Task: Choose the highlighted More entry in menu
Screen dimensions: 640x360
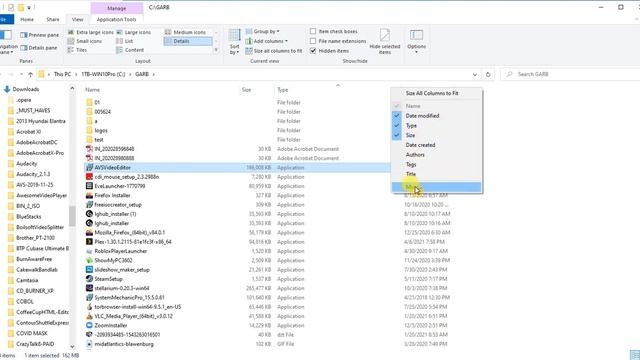Action: pyautogui.click(x=436, y=187)
